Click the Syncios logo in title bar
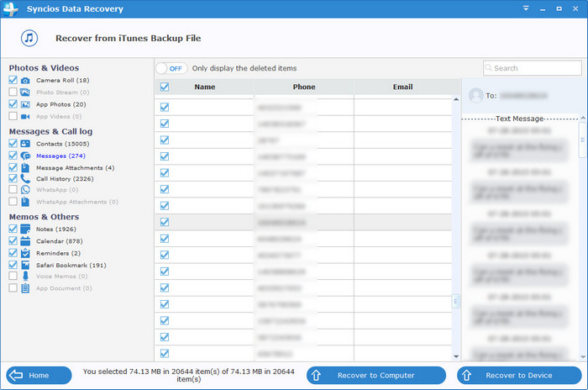The width and height of the screenshot is (588, 390). click(10, 8)
